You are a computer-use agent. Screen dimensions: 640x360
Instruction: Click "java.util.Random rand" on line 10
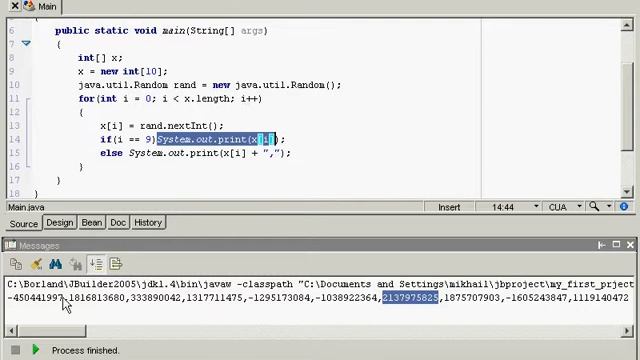137,85
